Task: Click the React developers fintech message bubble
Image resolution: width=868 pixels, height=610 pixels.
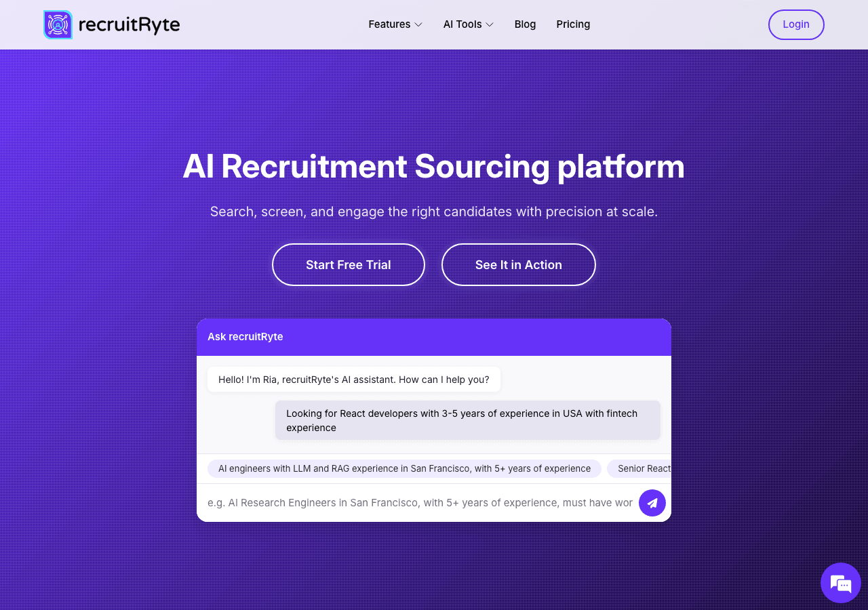Action: pos(468,420)
